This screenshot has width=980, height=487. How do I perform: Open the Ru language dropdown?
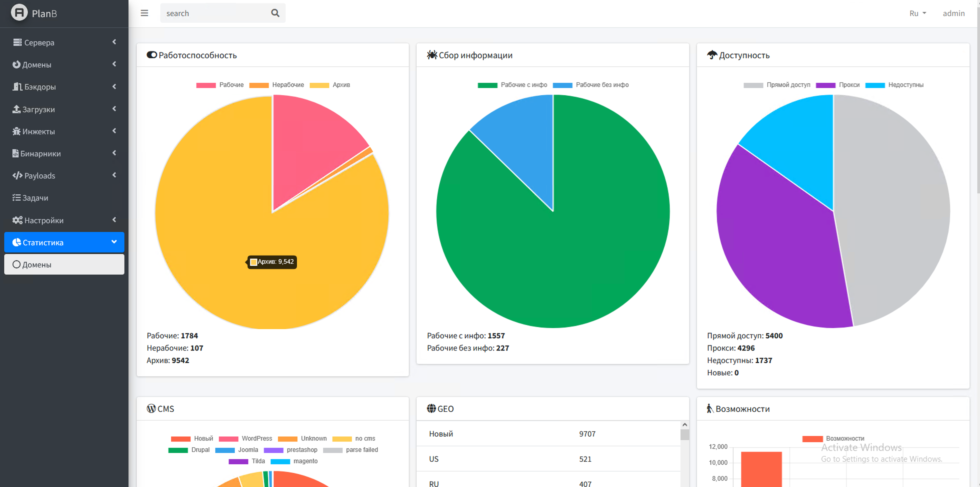click(917, 13)
